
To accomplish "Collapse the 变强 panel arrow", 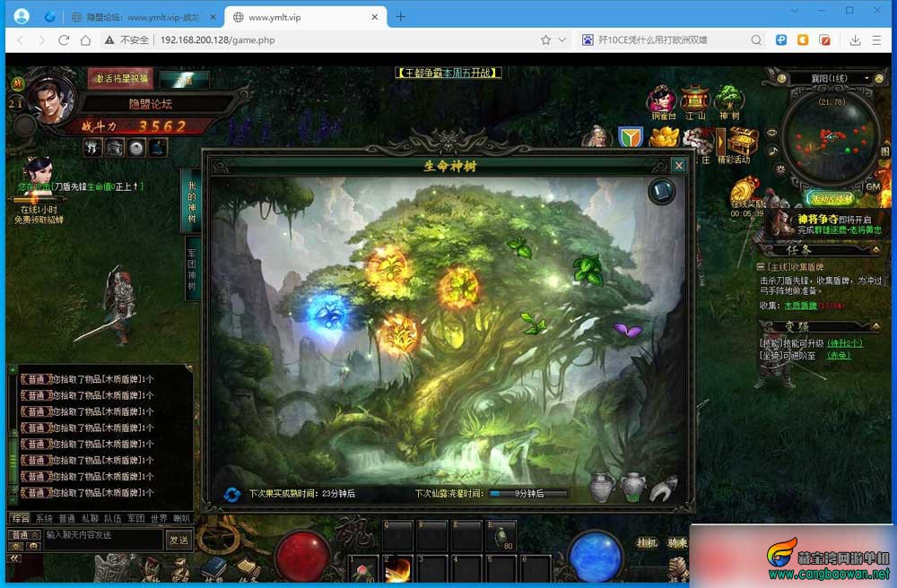I will (x=875, y=326).
